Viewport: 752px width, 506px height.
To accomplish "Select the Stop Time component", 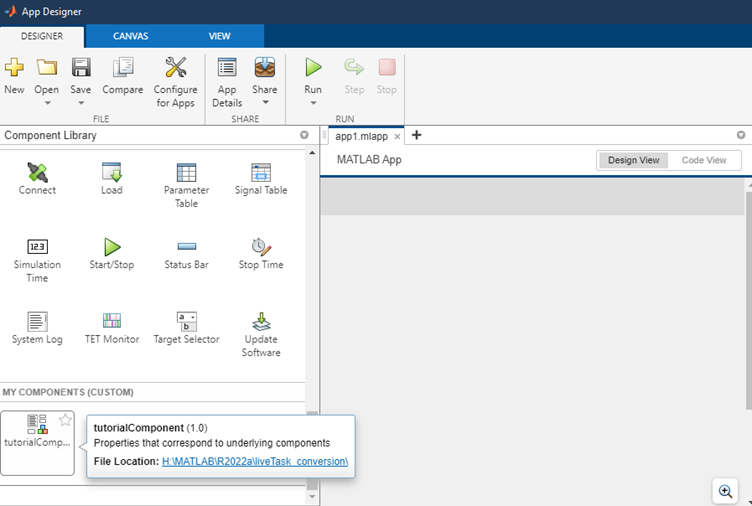I will [x=261, y=254].
